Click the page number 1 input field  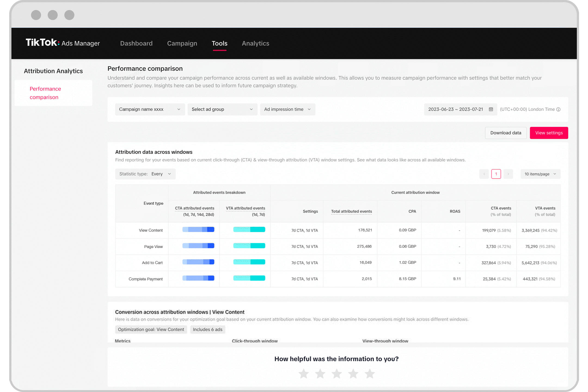[496, 174]
